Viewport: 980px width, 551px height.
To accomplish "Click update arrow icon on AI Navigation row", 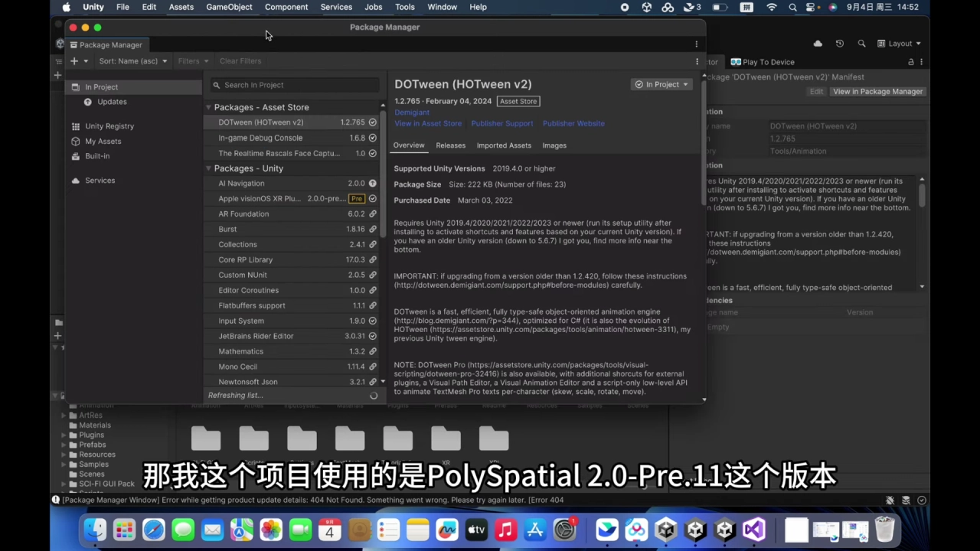I will tap(373, 184).
